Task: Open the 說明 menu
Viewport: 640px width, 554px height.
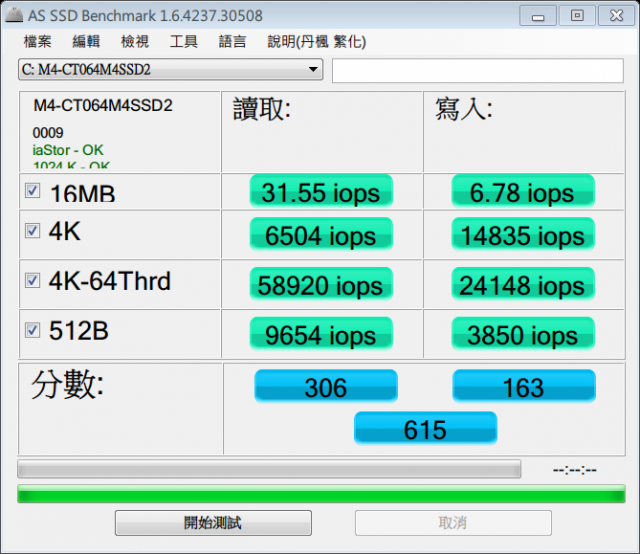Action: tap(316, 41)
